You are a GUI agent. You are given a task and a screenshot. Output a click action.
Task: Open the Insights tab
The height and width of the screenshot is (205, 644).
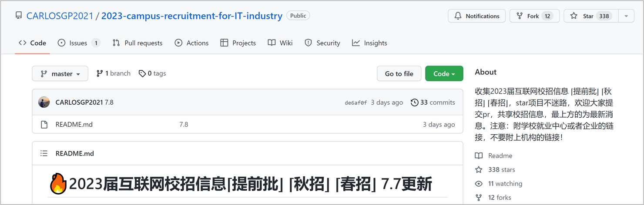click(370, 43)
